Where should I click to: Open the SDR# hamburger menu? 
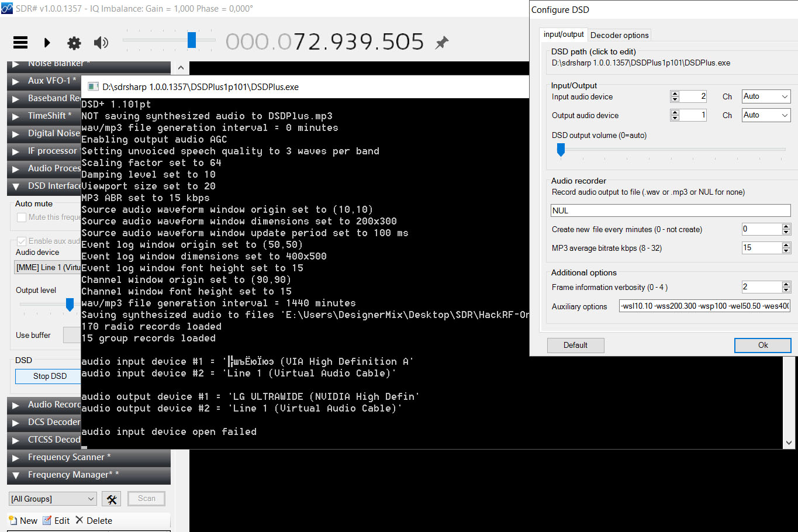pos(20,42)
